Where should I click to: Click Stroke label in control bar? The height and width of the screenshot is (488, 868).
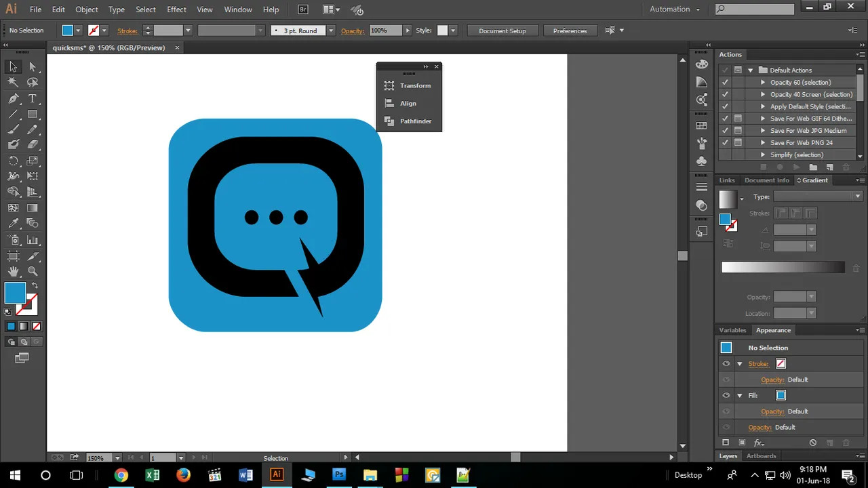(127, 30)
